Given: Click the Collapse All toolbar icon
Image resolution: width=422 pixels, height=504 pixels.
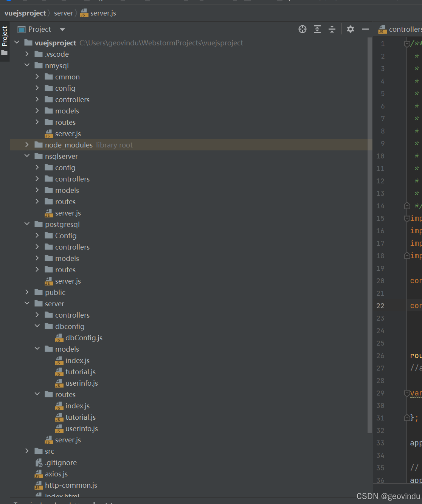Looking at the screenshot, I should [332, 29].
